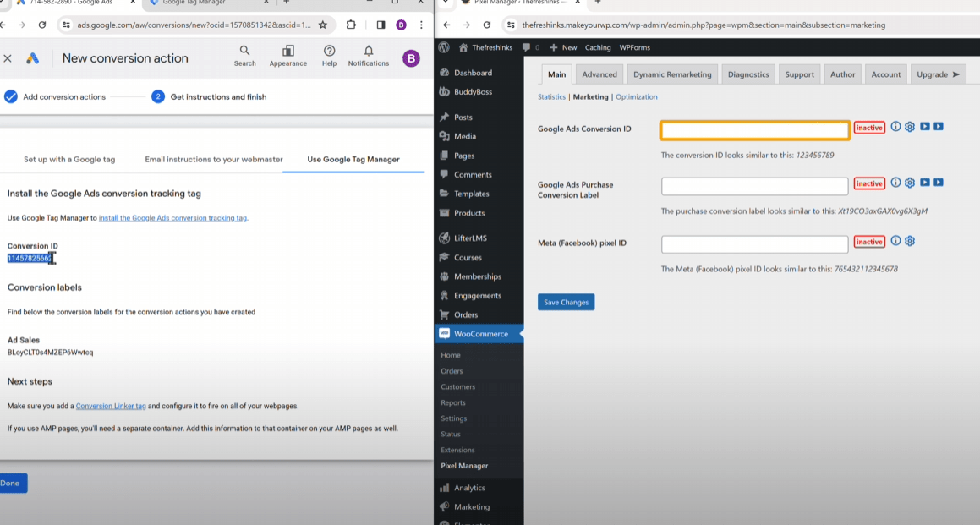Open the Dynamic Remarketing tab
The width and height of the screenshot is (980, 525).
click(x=672, y=74)
